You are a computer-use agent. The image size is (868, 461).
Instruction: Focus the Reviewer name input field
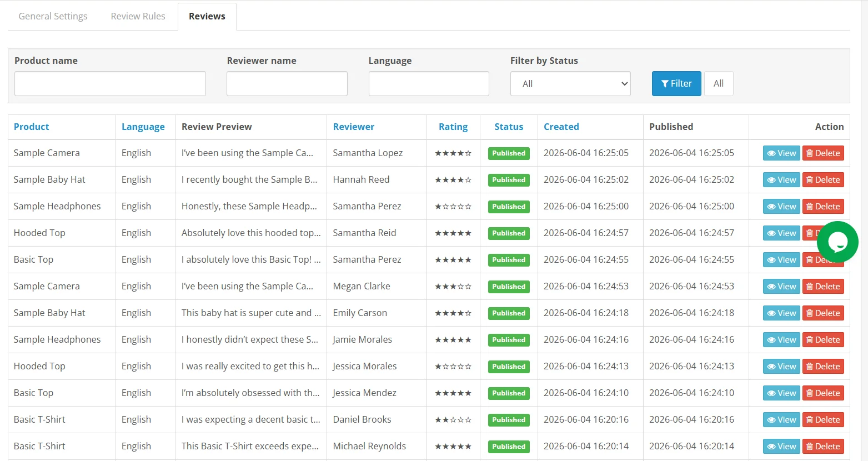click(x=287, y=83)
